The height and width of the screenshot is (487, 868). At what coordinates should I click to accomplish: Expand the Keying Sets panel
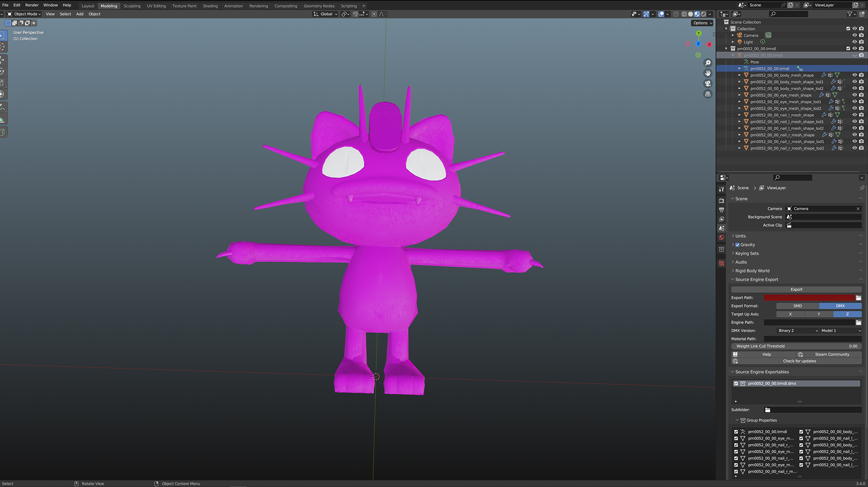pyautogui.click(x=746, y=253)
